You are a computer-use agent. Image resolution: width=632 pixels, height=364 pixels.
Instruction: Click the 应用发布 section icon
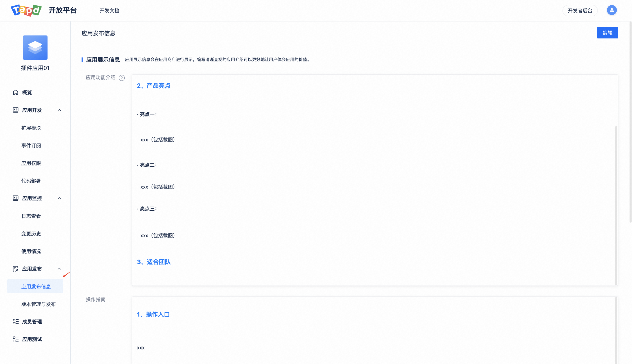tap(15, 269)
